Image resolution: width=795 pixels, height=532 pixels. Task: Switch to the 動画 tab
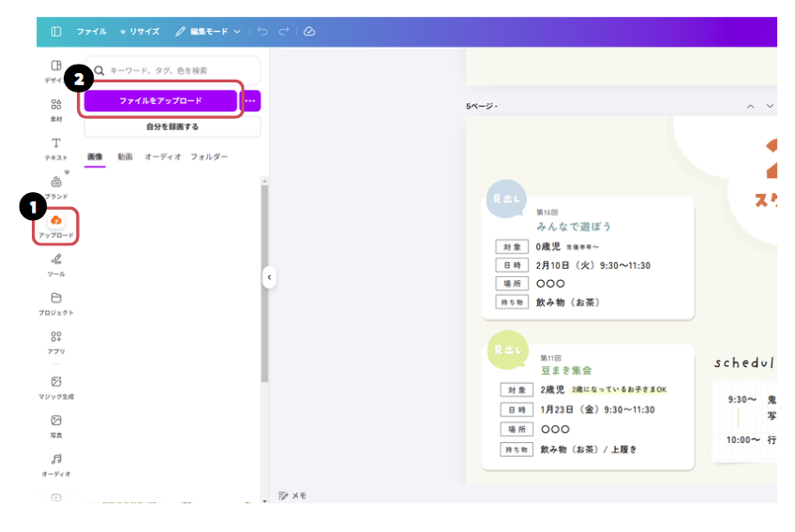[x=125, y=156]
